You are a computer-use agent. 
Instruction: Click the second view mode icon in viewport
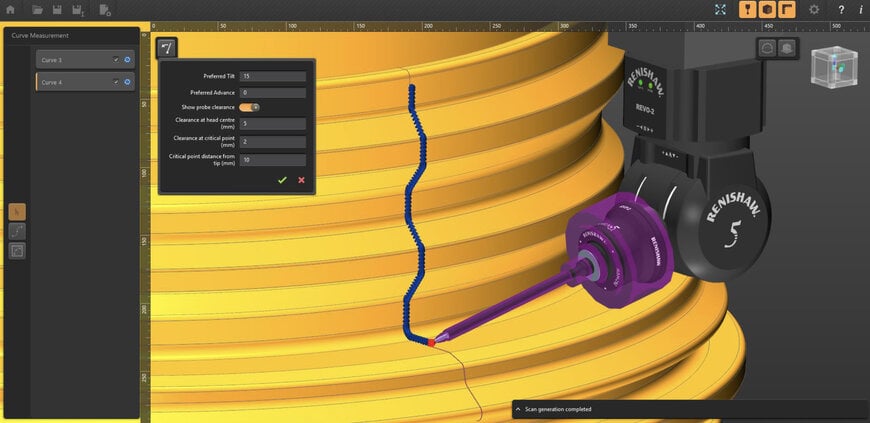(786, 48)
